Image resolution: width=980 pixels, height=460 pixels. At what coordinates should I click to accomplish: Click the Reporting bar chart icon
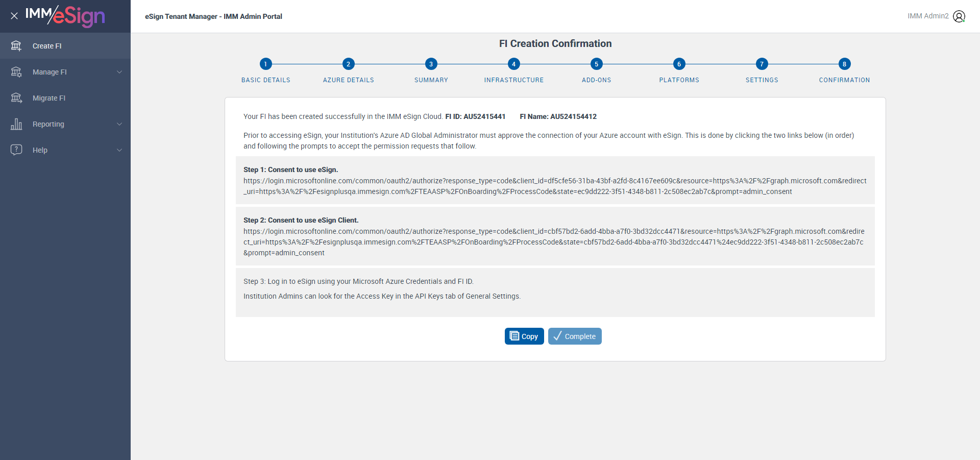pyautogui.click(x=16, y=124)
